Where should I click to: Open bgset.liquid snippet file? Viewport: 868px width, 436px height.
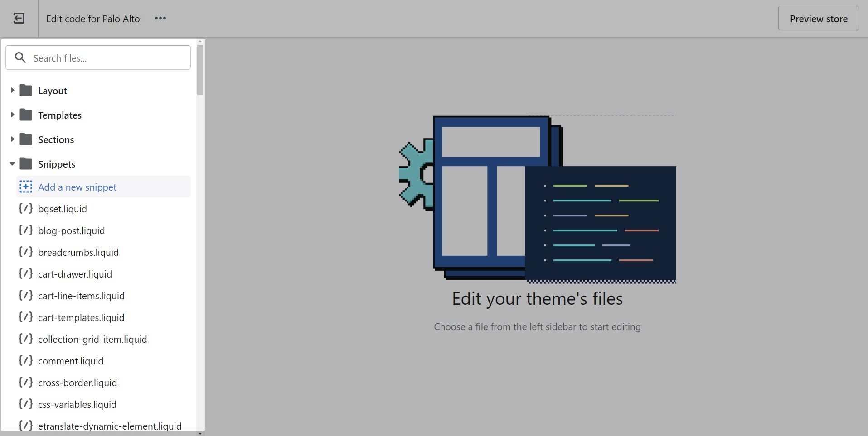pos(63,209)
